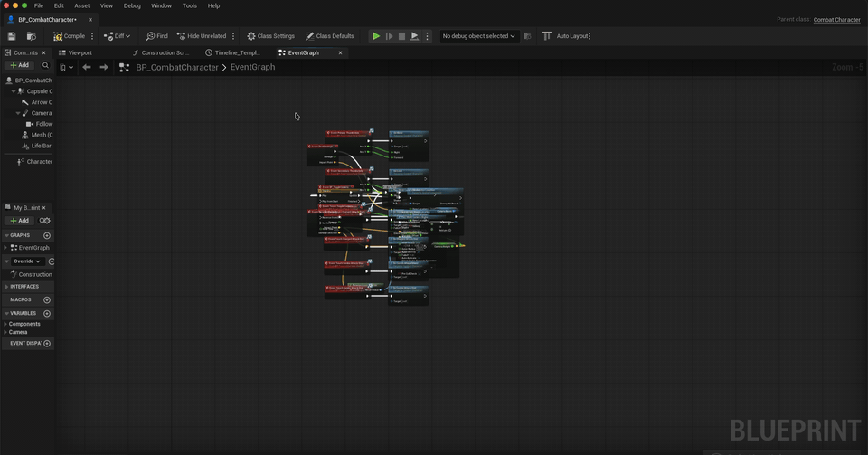Viewport: 868px width, 455px height.
Task: Open Debug menu
Action: pos(132,5)
